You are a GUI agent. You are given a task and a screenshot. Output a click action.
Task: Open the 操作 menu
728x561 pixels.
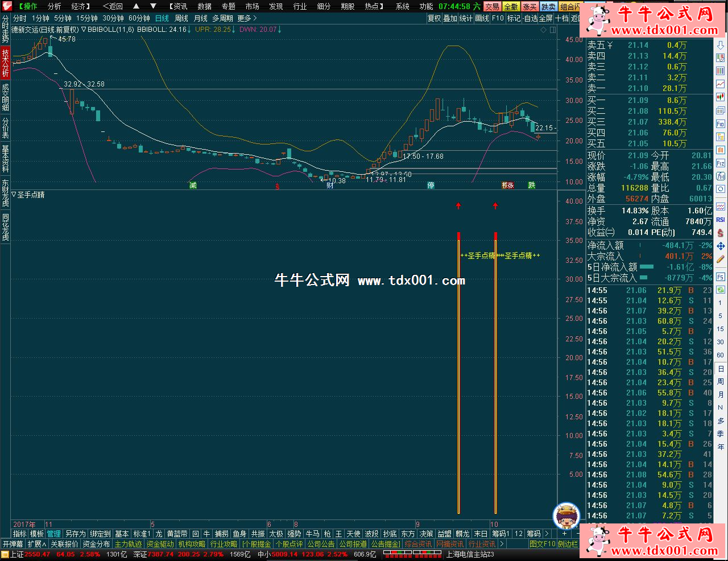coord(27,6)
